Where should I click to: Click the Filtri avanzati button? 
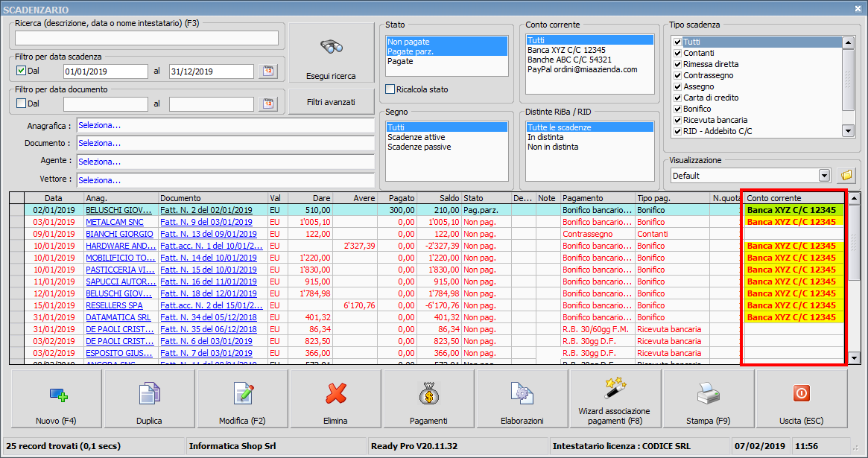coord(331,102)
